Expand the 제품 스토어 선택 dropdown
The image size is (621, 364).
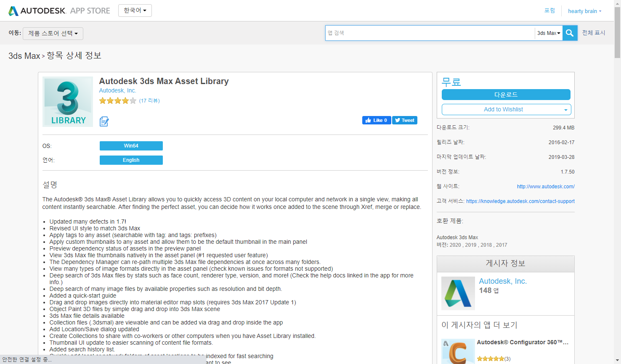(x=53, y=33)
